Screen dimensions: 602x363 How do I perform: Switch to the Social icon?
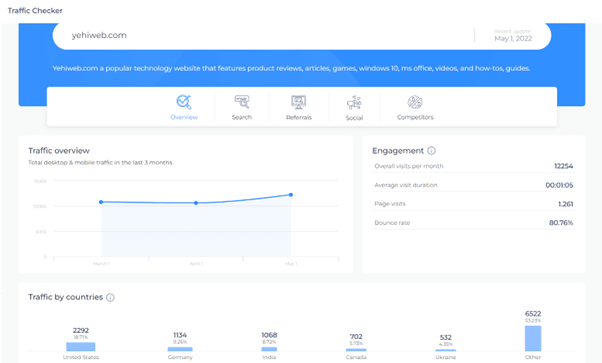coord(354,103)
